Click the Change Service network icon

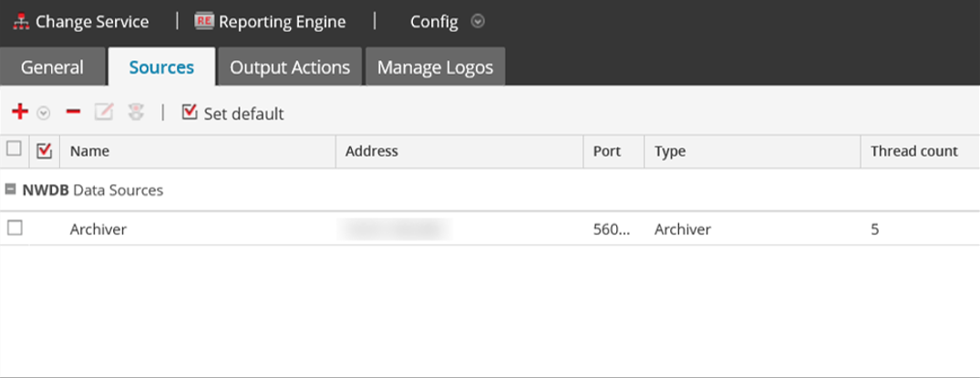(21, 22)
